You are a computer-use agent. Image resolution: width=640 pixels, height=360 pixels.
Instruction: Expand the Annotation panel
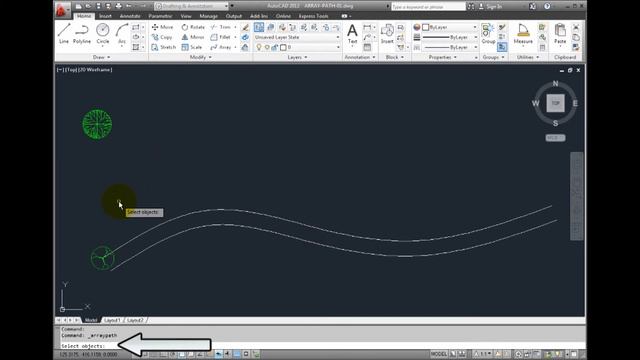point(360,57)
